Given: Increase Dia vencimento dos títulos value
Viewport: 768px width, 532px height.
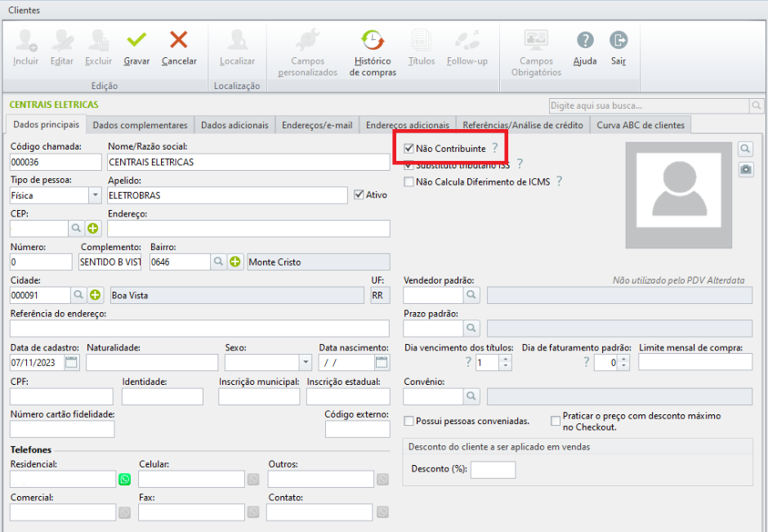Looking at the screenshot, I should (506, 359).
